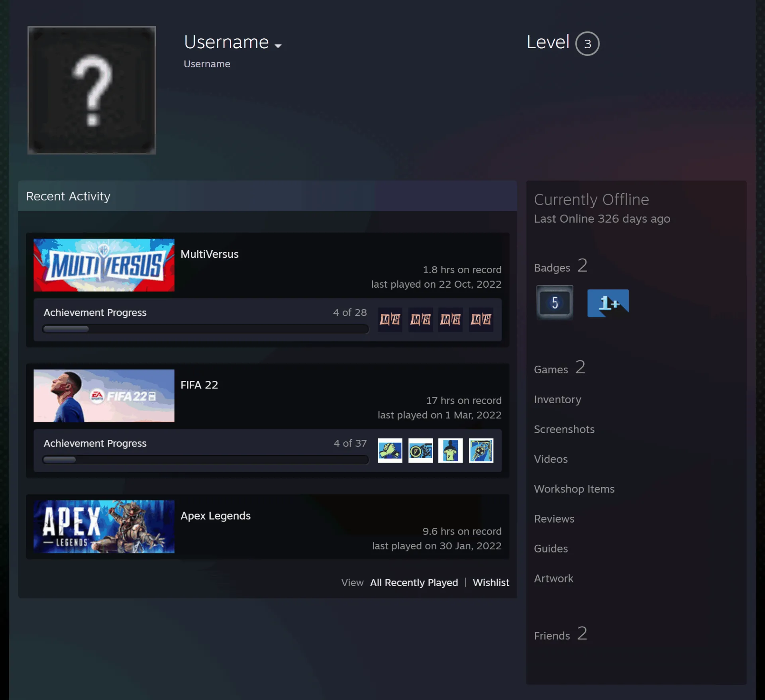Click '4 of 28' achievement count
The width and height of the screenshot is (765, 700).
[350, 312]
